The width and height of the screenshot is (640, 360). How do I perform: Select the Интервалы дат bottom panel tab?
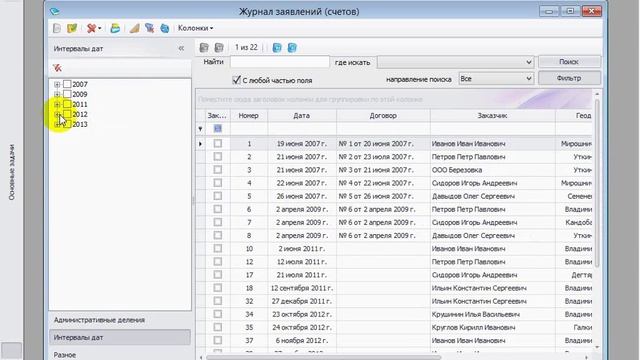pos(120,338)
